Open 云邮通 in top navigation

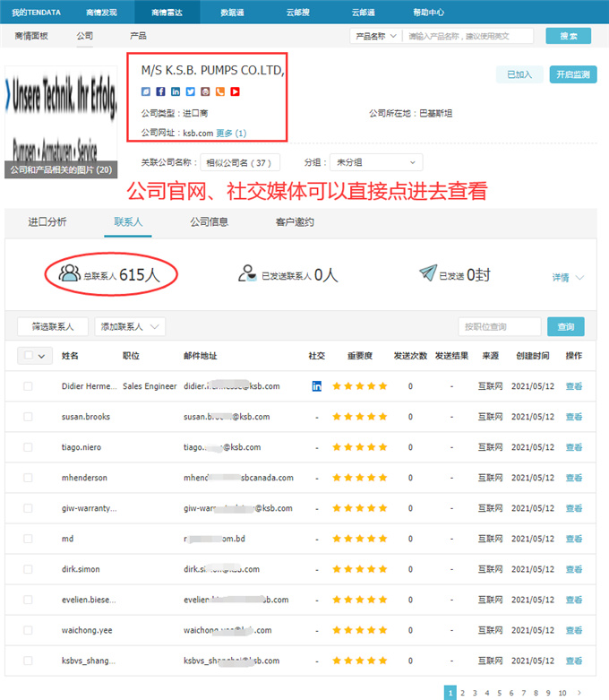[364, 13]
